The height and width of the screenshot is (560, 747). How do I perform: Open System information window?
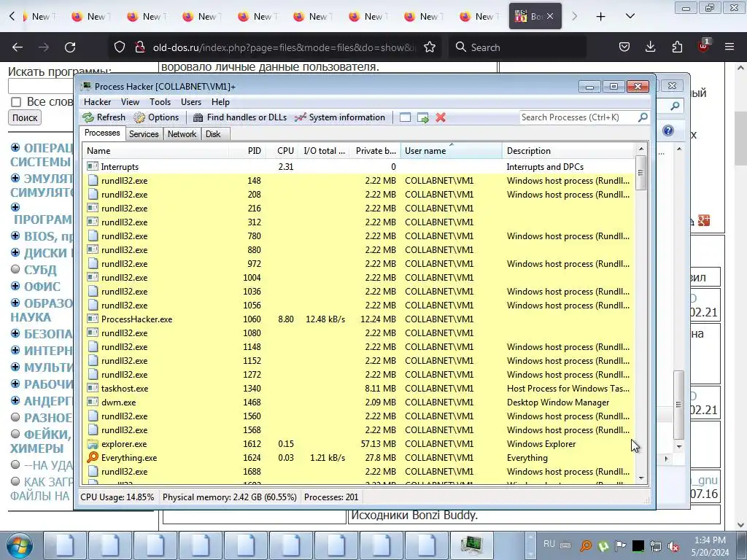pos(340,117)
